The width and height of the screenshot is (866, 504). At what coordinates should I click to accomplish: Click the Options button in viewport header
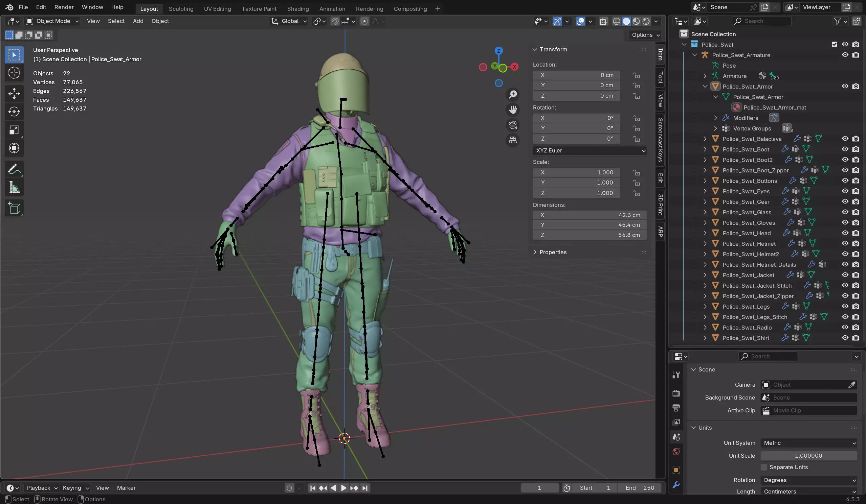(x=645, y=35)
